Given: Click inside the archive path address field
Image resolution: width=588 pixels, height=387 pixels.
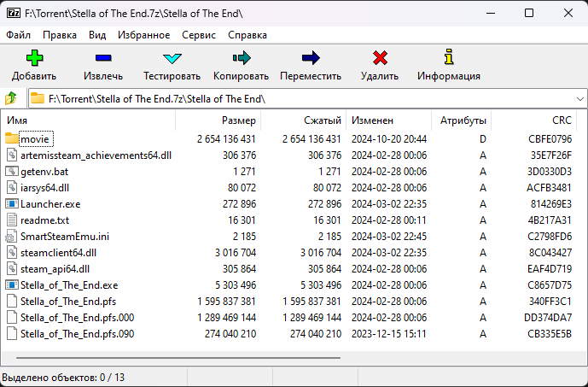Looking at the screenshot, I should [299, 98].
